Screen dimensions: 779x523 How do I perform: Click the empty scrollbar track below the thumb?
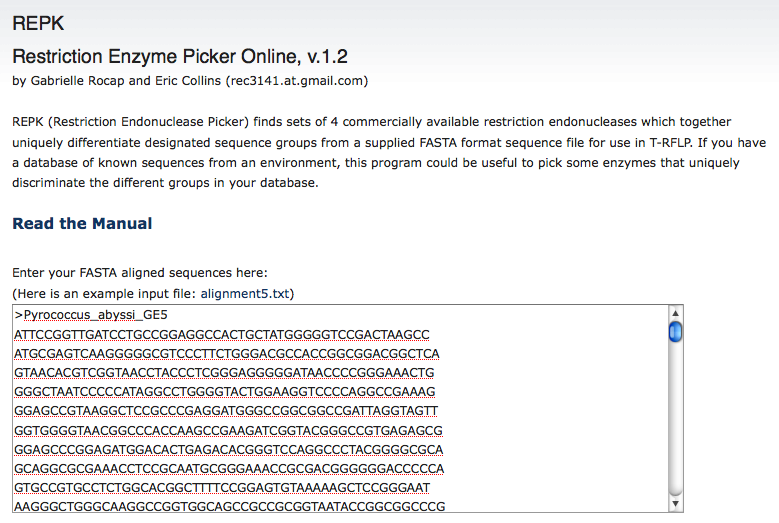pos(675,420)
